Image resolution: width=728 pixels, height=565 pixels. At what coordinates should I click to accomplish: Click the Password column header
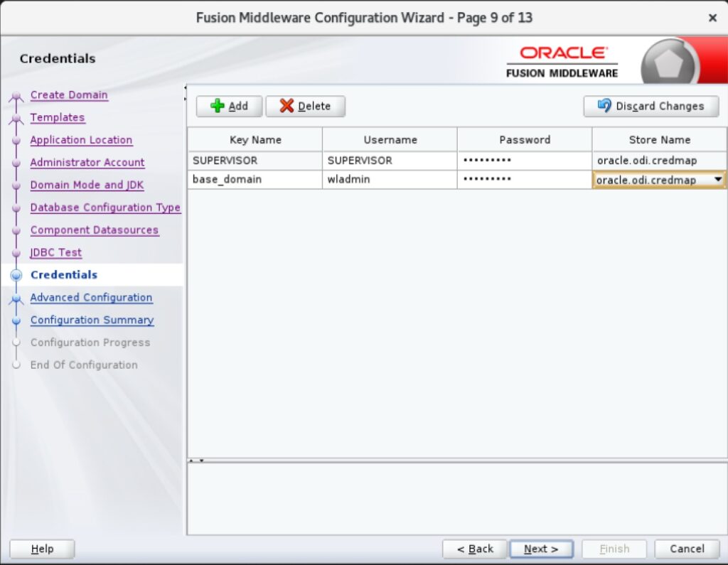click(x=525, y=140)
